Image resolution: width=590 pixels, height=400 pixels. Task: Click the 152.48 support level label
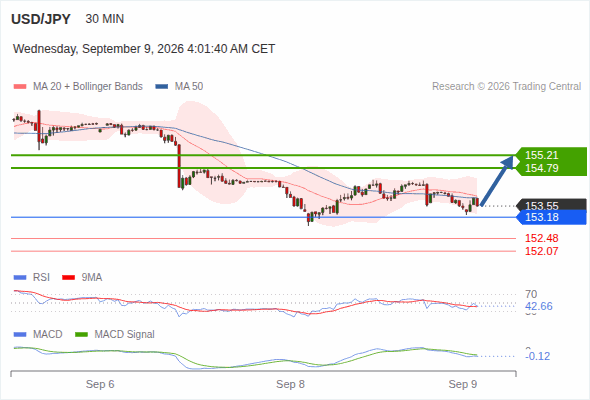click(x=542, y=238)
